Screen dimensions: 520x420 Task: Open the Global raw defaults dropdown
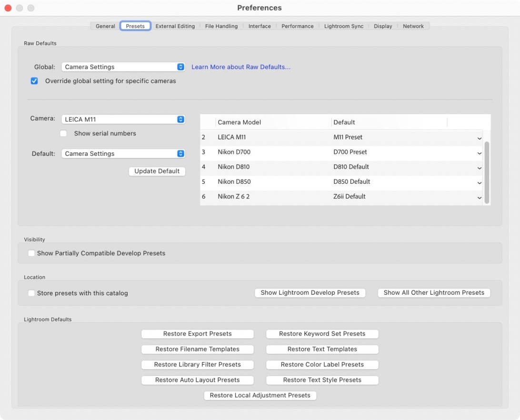pyautogui.click(x=123, y=67)
